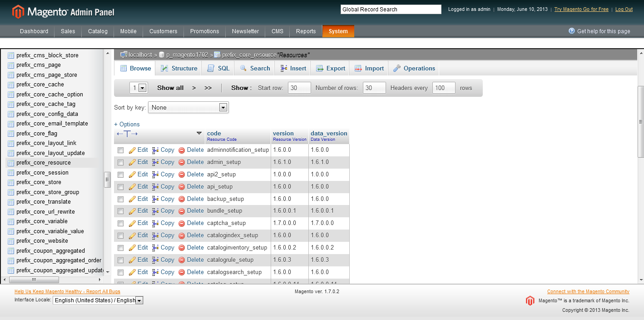
Task: Click inside the Global Record Search field
Action: coord(391,9)
